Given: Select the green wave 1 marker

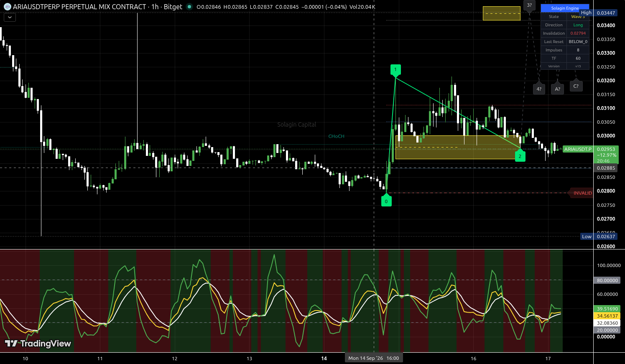Looking at the screenshot, I should click(395, 70).
